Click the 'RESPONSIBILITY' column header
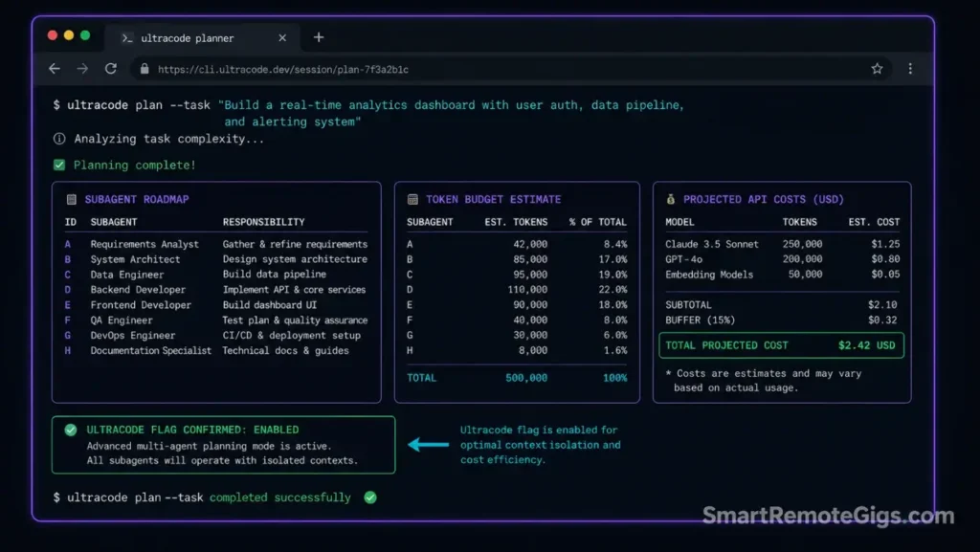Viewport: 980px width, 552px height. coord(264,222)
